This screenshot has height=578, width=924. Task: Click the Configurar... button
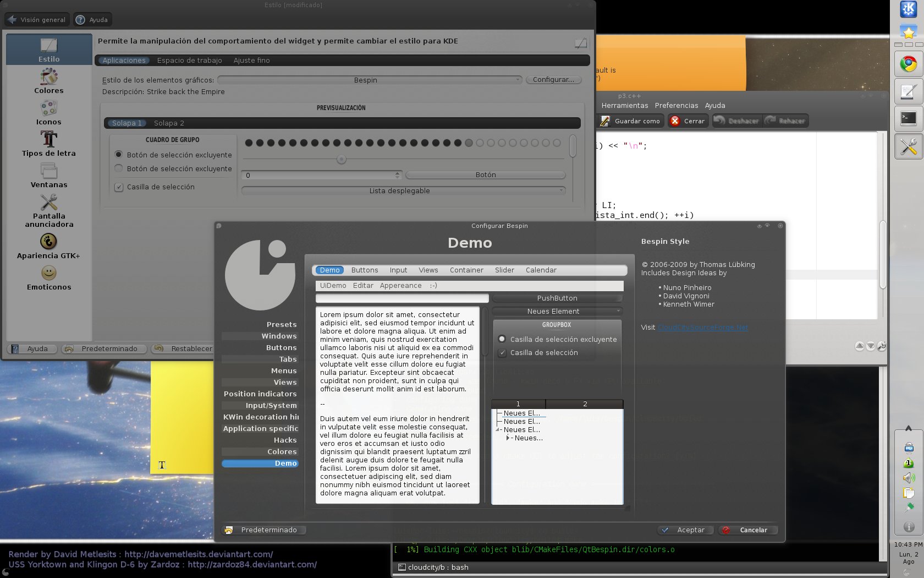[553, 80]
